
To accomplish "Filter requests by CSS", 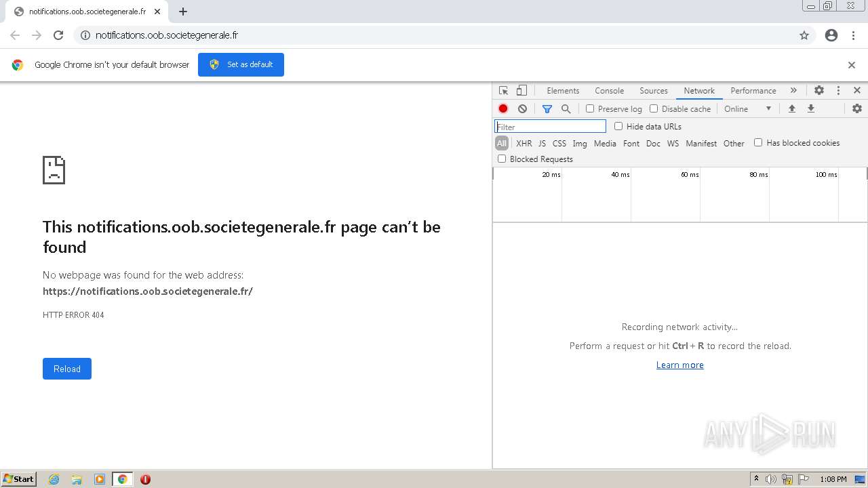I will pyautogui.click(x=559, y=143).
